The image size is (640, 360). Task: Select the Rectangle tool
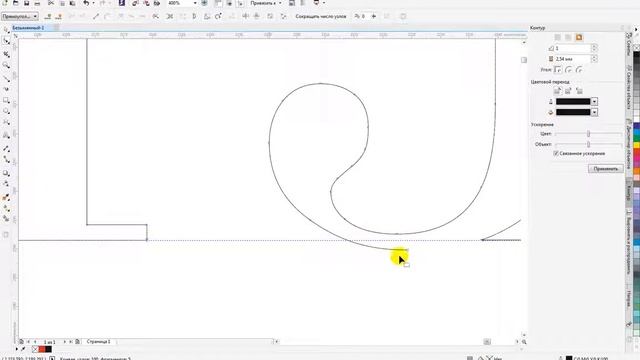pyautogui.click(x=6, y=100)
